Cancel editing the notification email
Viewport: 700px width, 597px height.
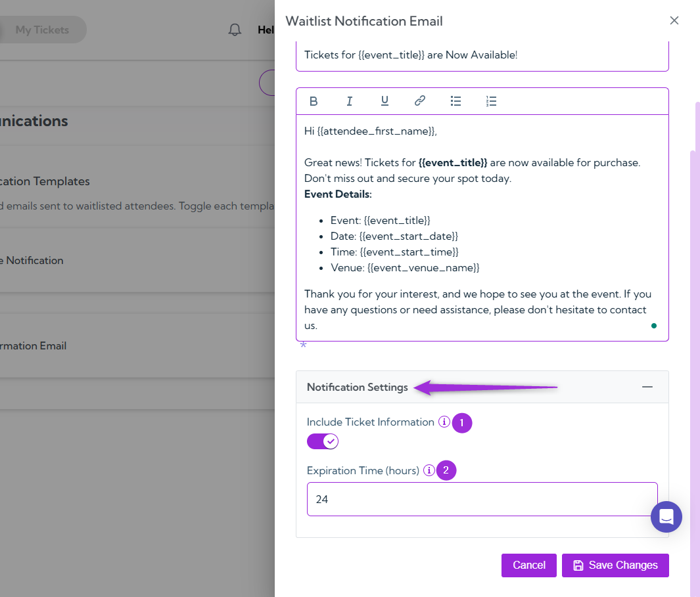point(528,565)
